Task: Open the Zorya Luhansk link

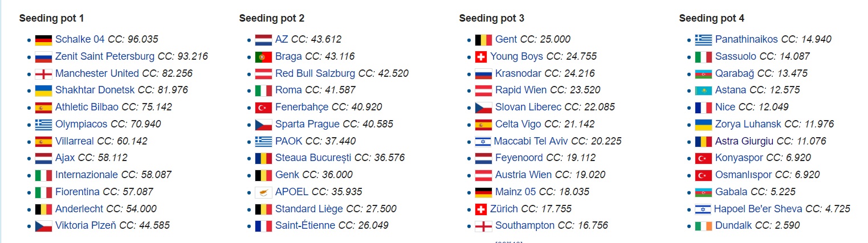Action: tap(748, 124)
